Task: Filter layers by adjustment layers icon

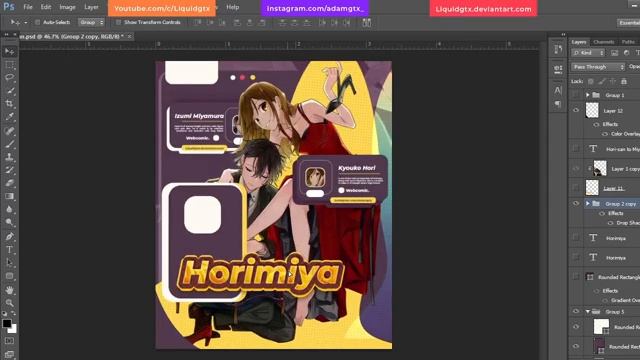Action: (627, 53)
